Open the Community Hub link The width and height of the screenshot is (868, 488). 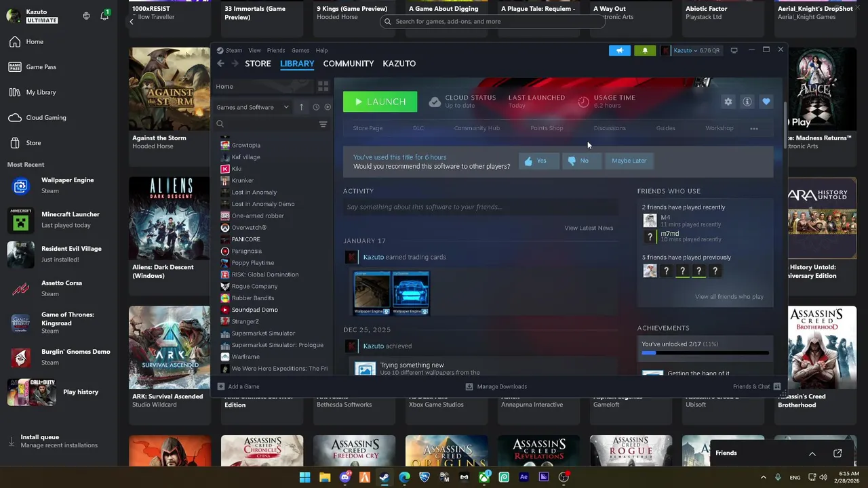477,128
